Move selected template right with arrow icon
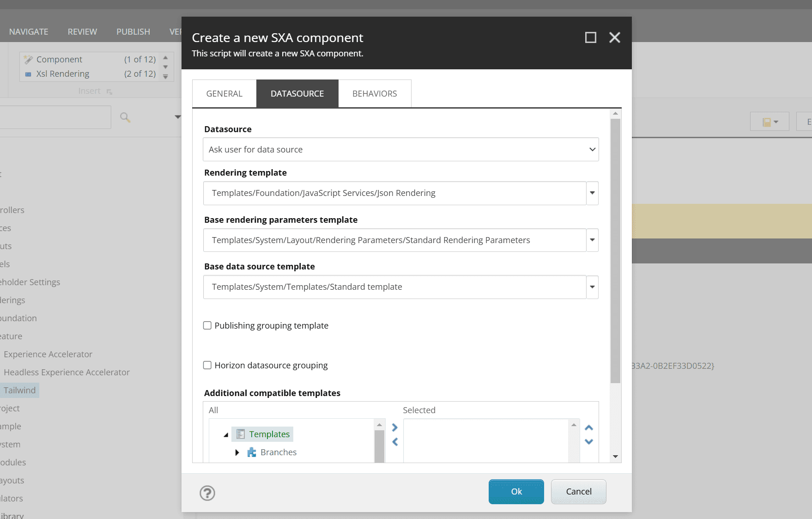812x519 pixels. point(395,427)
